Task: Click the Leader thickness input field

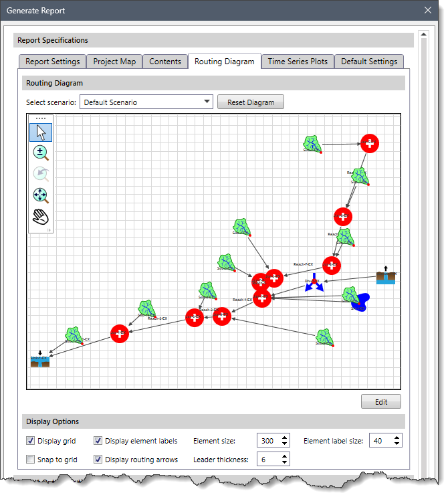Action: pyautogui.click(x=269, y=460)
